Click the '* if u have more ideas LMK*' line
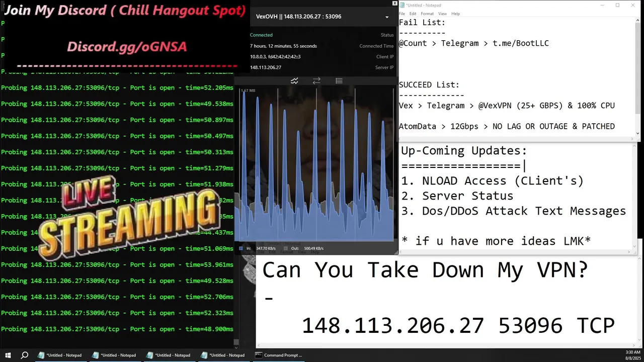The image size is (644, 362). coord(496,241)
